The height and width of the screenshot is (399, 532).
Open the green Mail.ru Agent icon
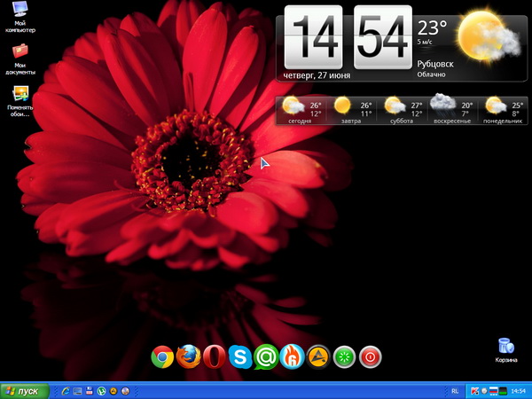tap(266, 357)
